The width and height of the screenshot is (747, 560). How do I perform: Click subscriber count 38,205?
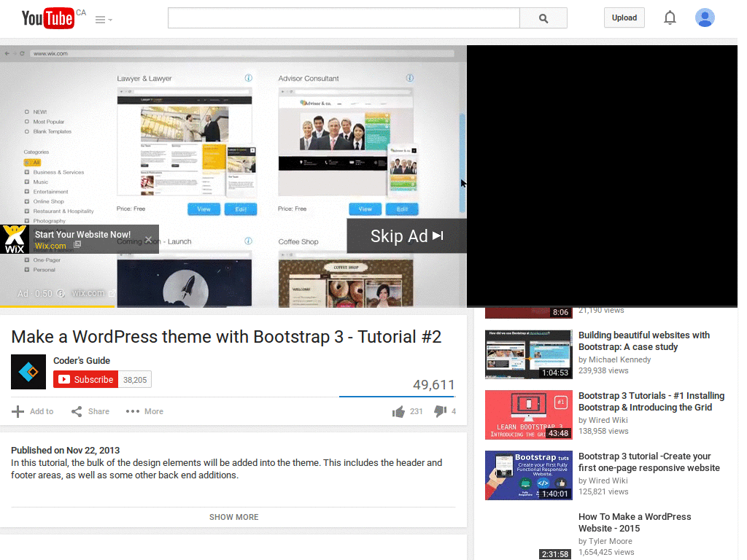135,379
